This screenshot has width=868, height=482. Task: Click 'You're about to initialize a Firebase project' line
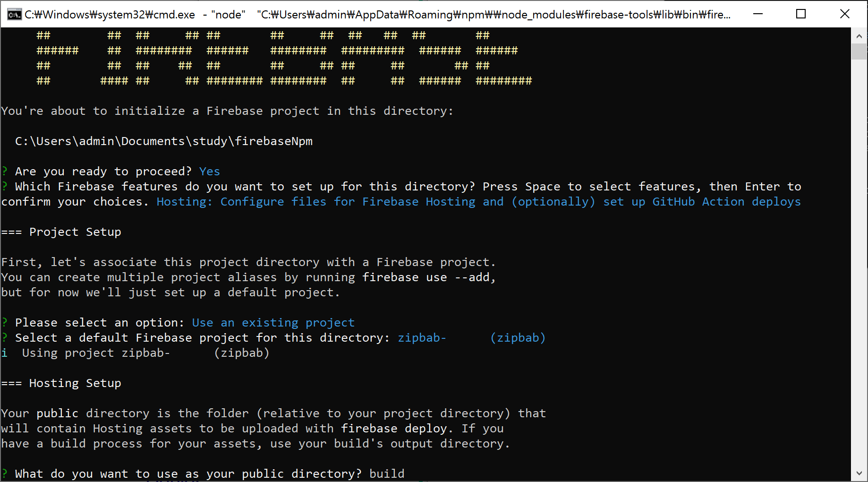pyautogui.click(x=228, y=111)
